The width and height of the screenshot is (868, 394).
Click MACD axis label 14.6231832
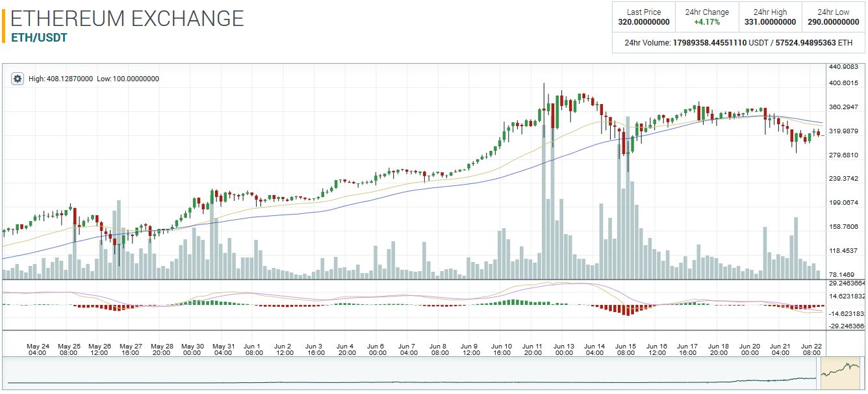[x=847, y=296]
